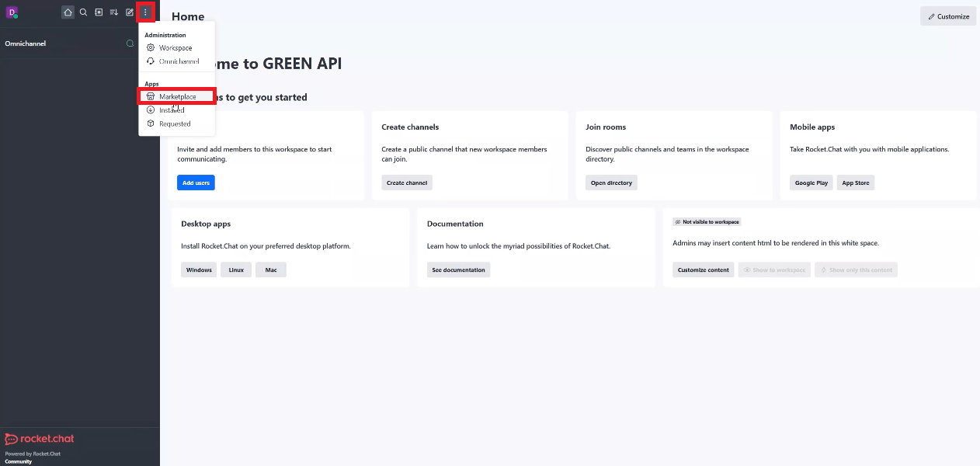
Task: Click the Customize button at top right
Action: 947,16
